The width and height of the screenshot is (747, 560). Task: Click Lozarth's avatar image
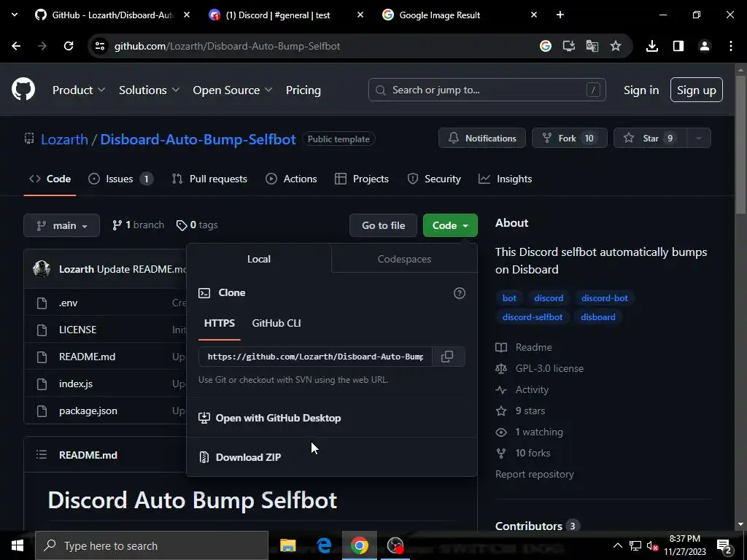(42, 269)
